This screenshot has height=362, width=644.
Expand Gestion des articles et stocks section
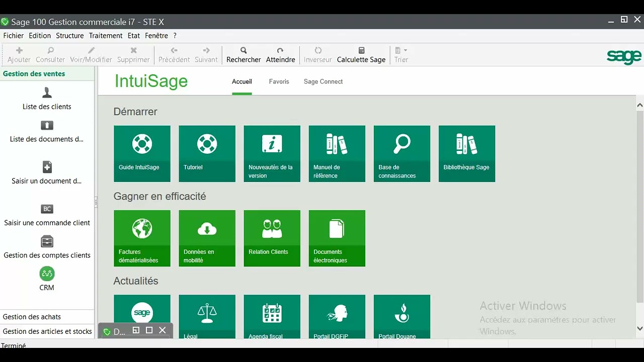[47, 331]
